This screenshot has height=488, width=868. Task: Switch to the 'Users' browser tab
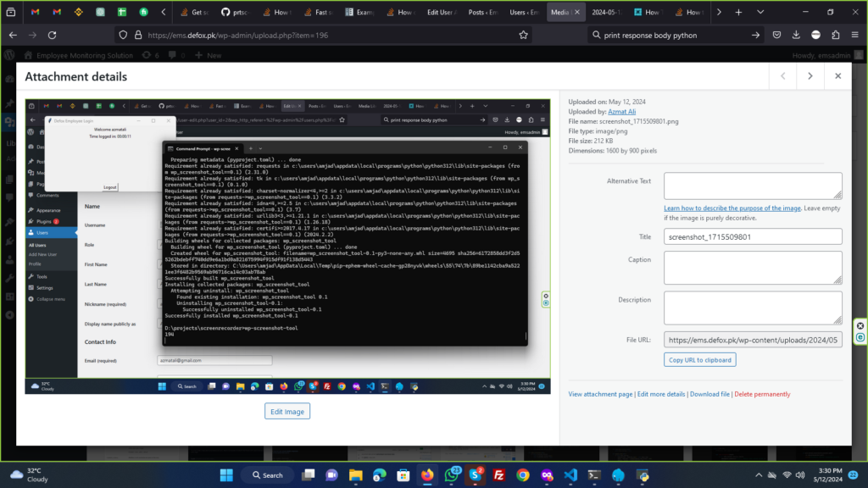point(525,13)
